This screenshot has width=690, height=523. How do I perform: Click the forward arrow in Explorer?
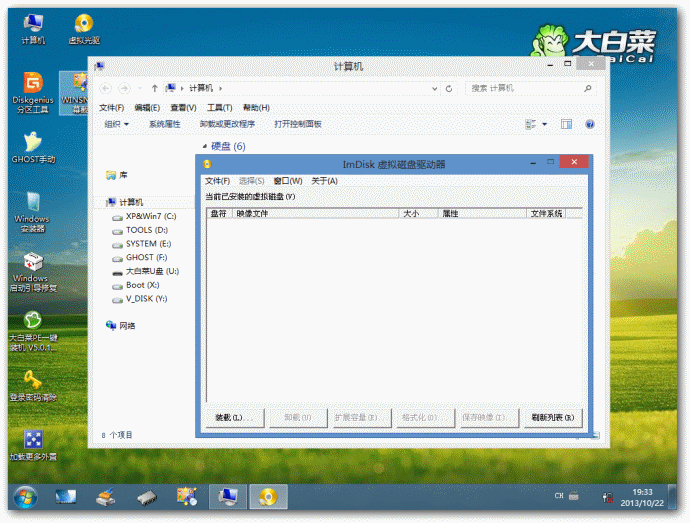[x=125, y=88]
